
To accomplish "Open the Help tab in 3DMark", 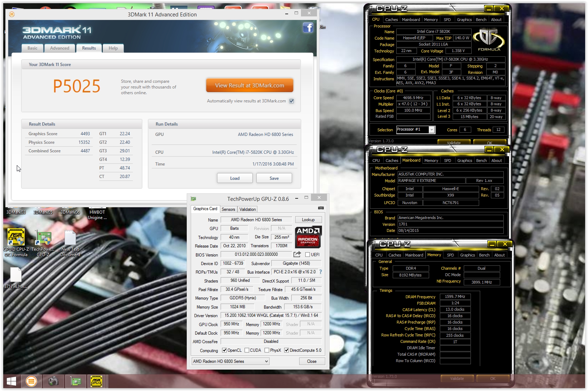I will pos(113,48).
